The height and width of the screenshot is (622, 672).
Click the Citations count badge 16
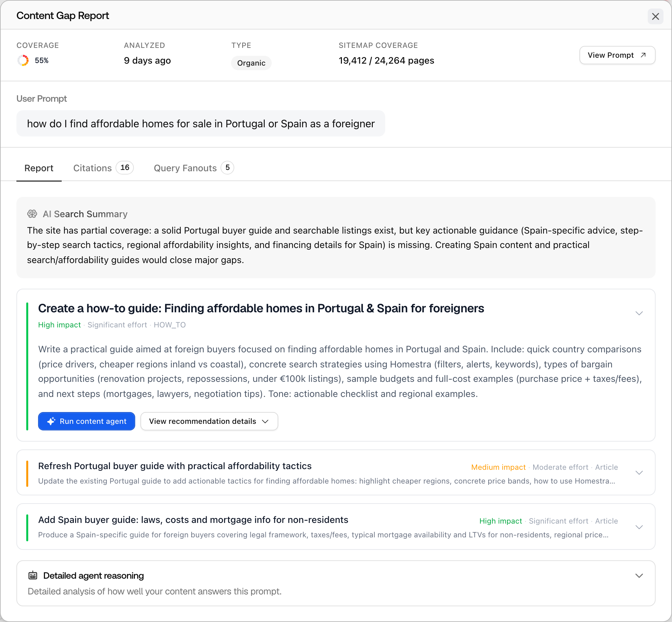click(125, 168)
